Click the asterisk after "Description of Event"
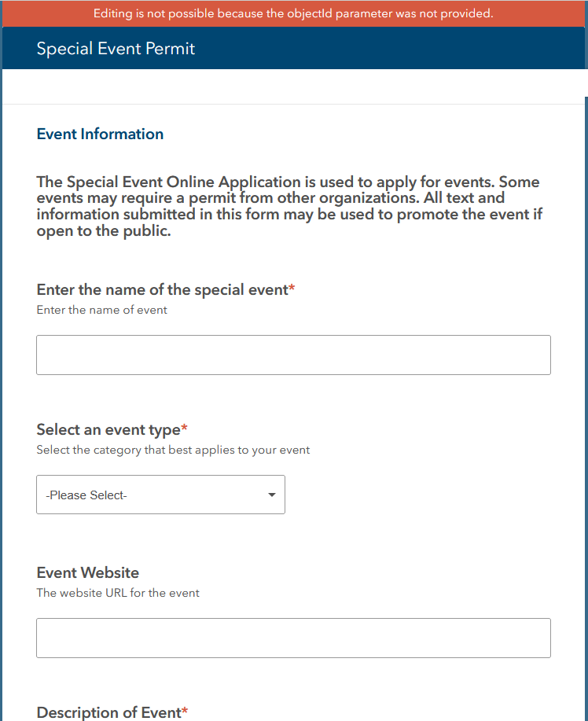This screenshot has width=588, height=721. 183,708
